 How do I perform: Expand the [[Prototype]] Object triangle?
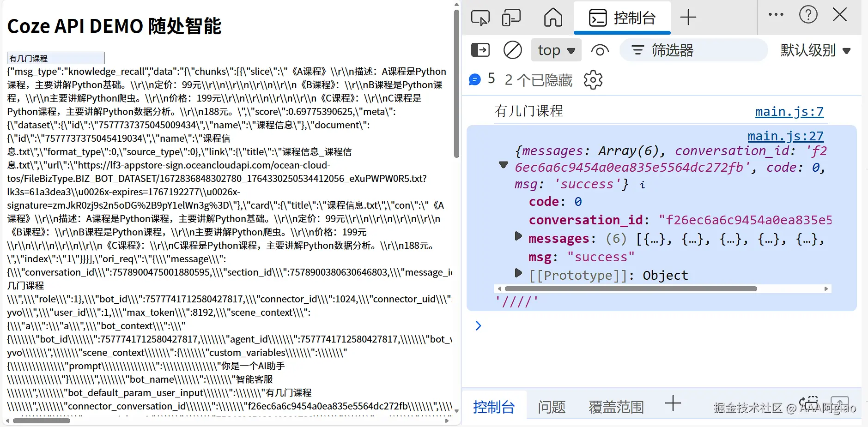pos(518,273)
